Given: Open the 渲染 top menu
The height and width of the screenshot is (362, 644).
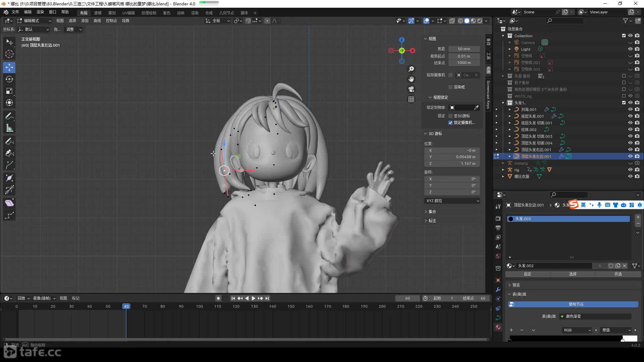Looking at the screenshot, I should (40, 12).
